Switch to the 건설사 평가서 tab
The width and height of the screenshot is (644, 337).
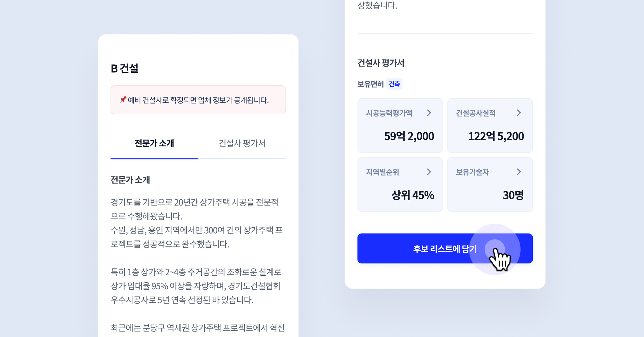(x=242, y=143)
